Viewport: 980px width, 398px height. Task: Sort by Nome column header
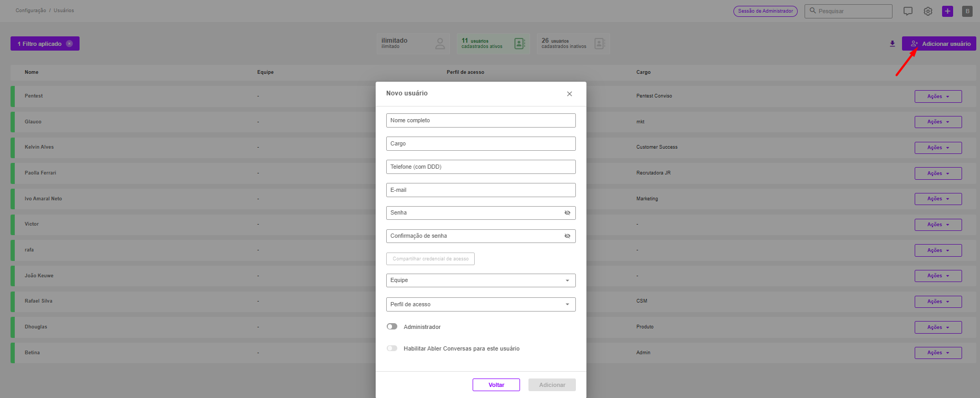tap(32, 72)
